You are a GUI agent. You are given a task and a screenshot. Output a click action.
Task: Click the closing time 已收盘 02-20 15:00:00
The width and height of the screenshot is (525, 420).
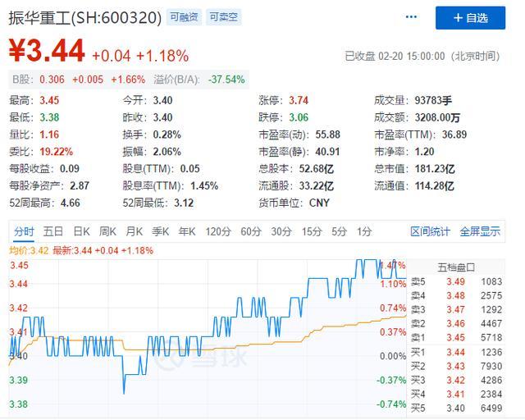click(395, 56)
